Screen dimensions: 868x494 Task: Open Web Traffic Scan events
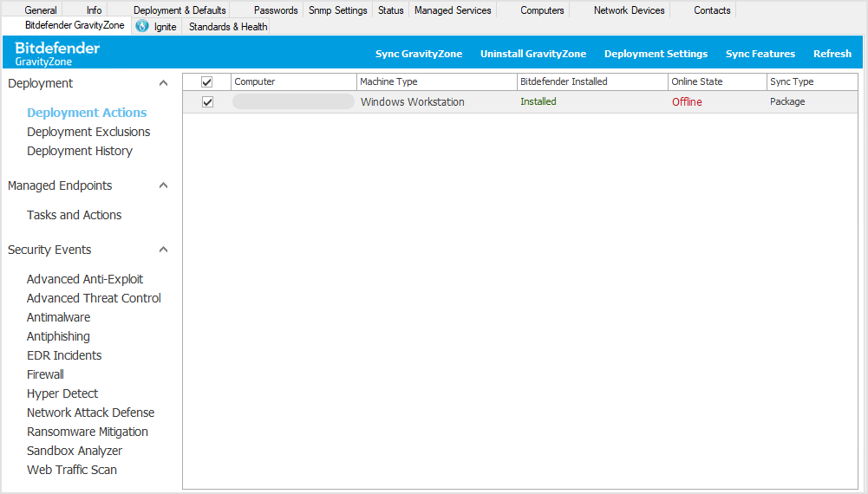[72, 471]
